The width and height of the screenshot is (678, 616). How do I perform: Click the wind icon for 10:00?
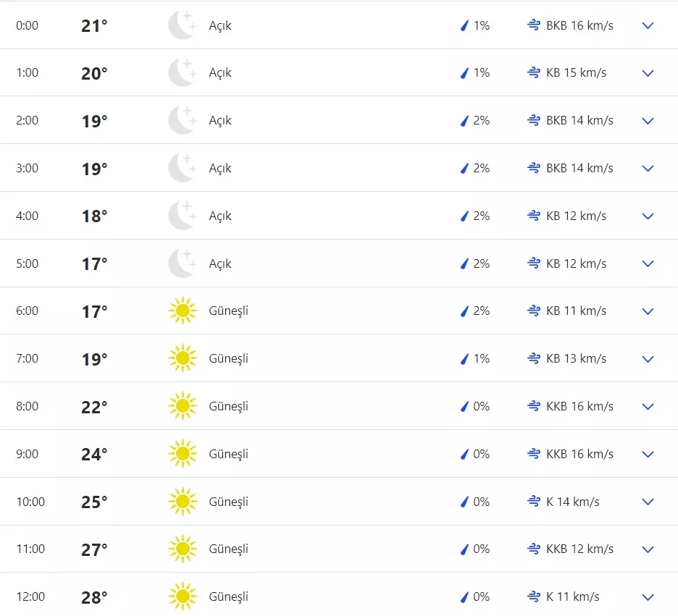[535, 502]
